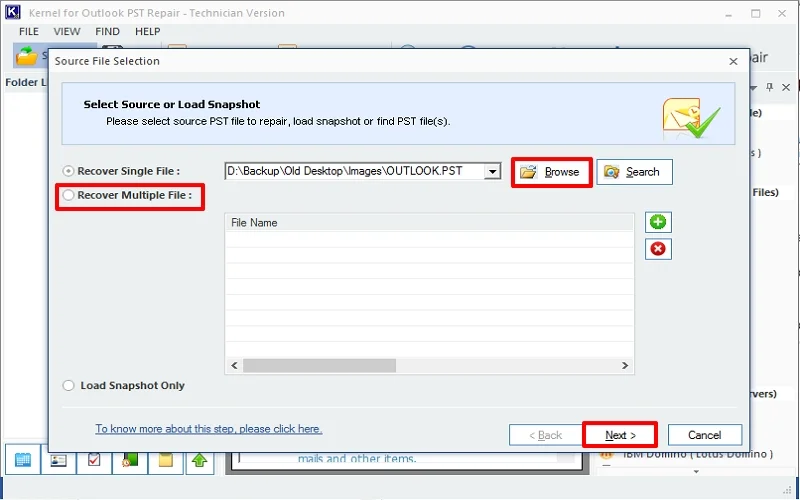Click the green add file plus icon
Image resolution: width=800 pixels, height=500 pixels.
point(658,223)
